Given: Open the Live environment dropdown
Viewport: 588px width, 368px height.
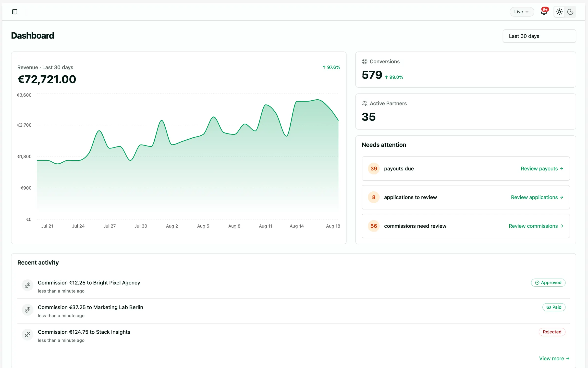Looking at the screenshot, I should coord(522,12).
